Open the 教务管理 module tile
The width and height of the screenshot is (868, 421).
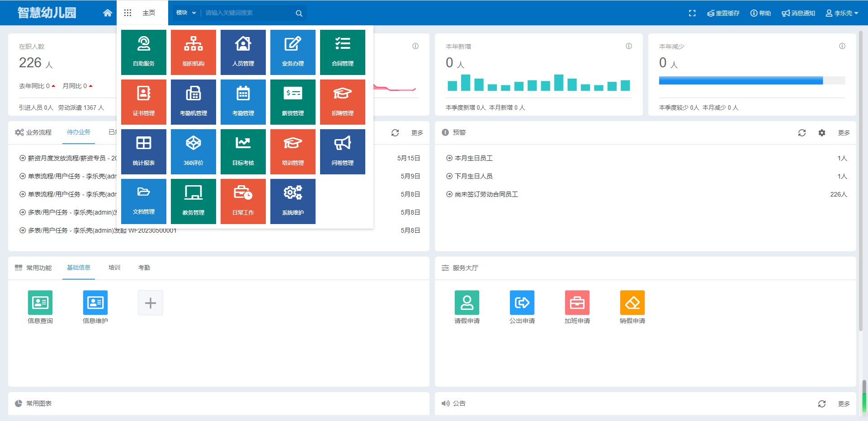point(193,201)
